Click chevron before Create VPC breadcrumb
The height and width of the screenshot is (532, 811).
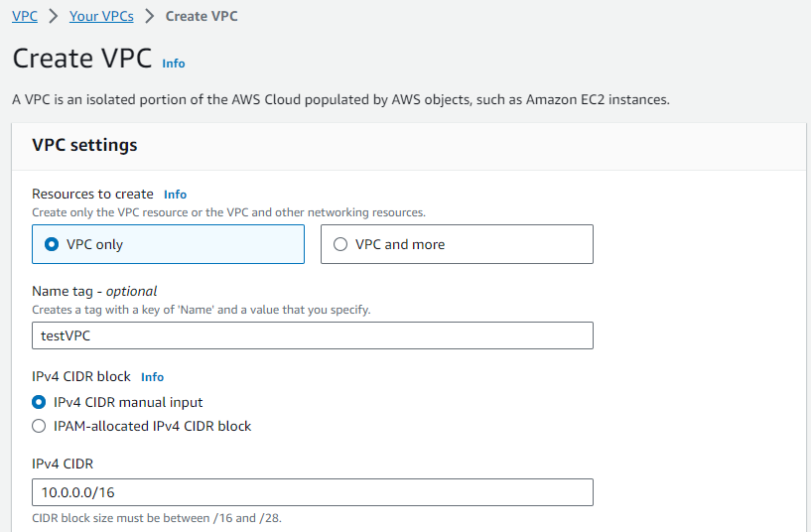coord(149,16)
